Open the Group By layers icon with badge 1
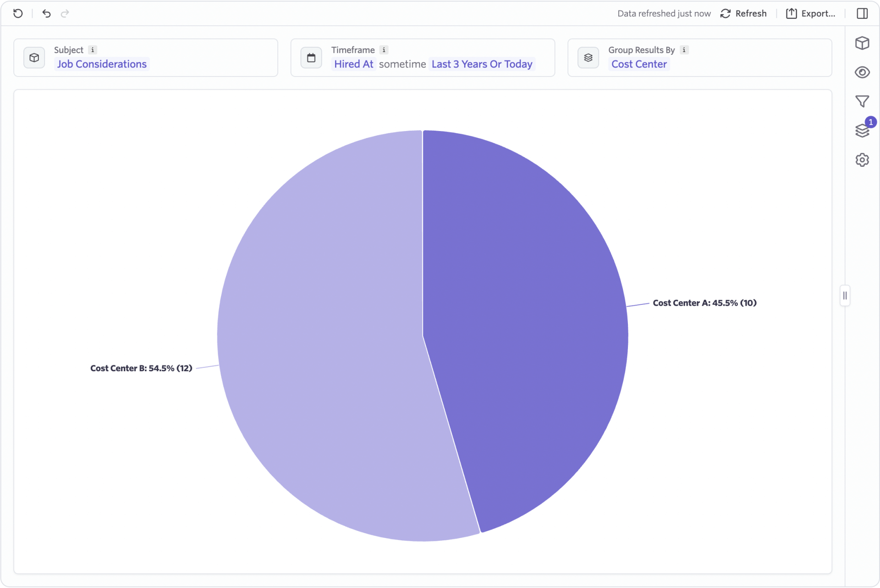This screenshot has height=588, width=880. pyautogui.click(x=863, y=131)
